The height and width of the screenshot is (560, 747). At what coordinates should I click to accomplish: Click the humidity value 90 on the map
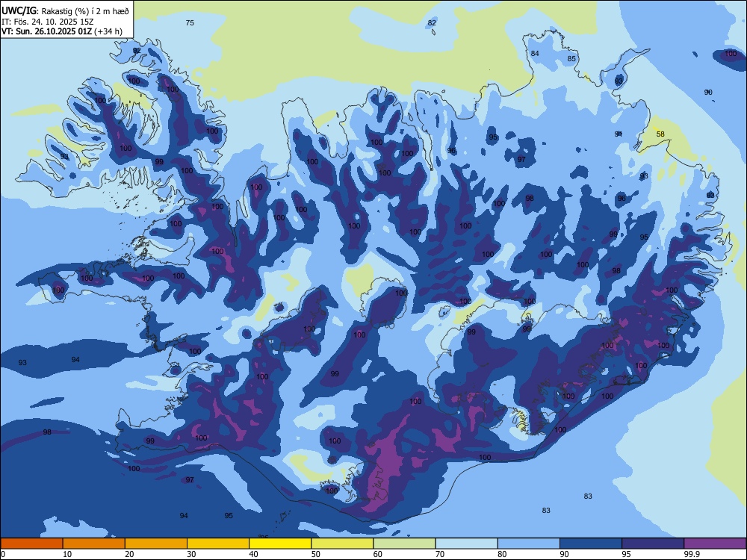708,93
